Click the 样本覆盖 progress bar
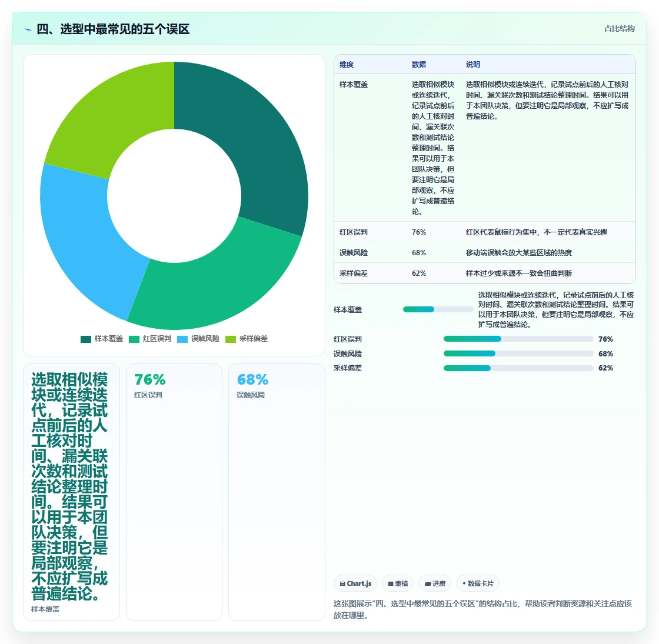Image resolution: width=659 pixels, height=644 pixels. (x=438, y=309)
